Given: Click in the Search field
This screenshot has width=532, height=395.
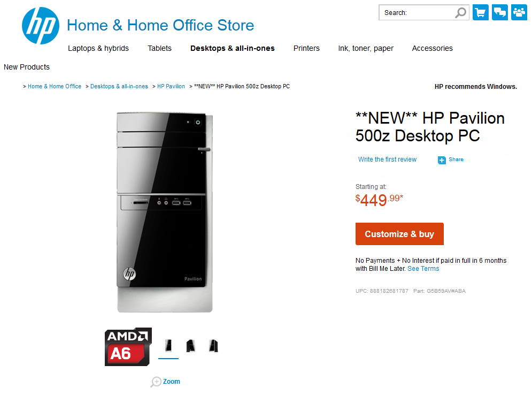Looking at the screenshot, I should pyautogui.click(x=417, y=13).
